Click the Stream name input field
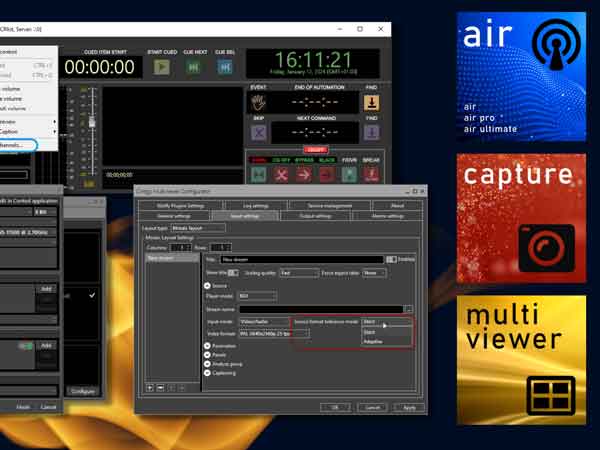This screenshot has width=600, height=450. point(321,309)
